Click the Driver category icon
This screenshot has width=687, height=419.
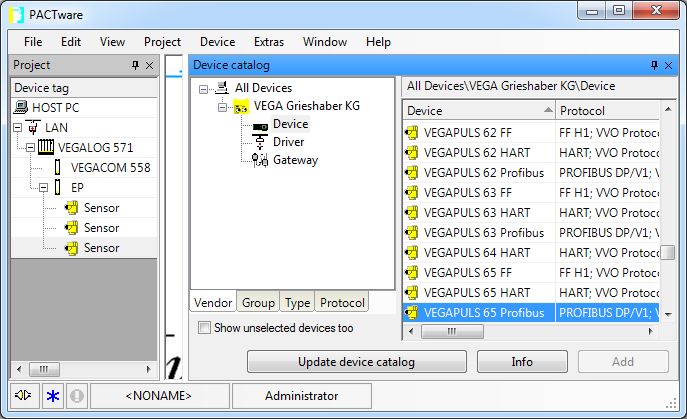260,142
